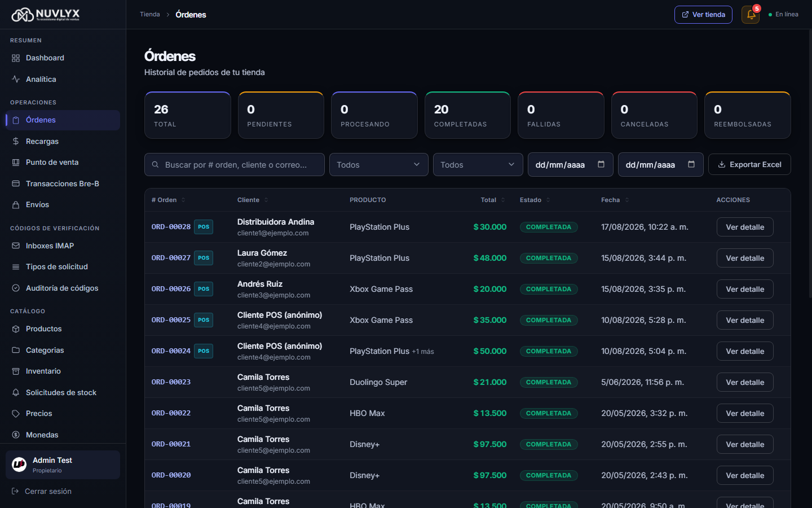Open Tipos de solicitud page
The width and height of the screenshot is (812, 508).
(x=63, y=267)
